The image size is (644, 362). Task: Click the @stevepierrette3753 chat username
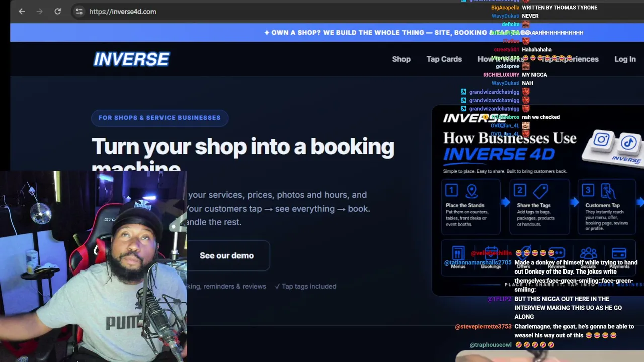483,327
